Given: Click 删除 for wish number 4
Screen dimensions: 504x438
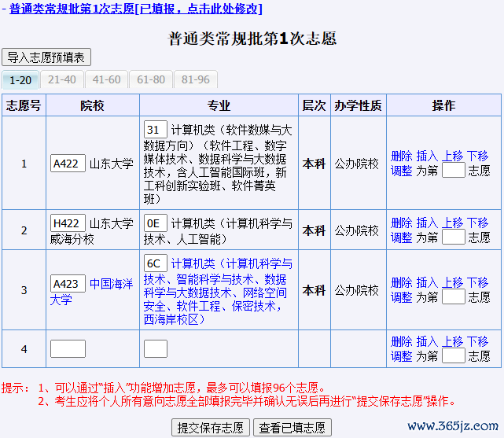Looking at the screenshot, I should [x=402, y=341].
